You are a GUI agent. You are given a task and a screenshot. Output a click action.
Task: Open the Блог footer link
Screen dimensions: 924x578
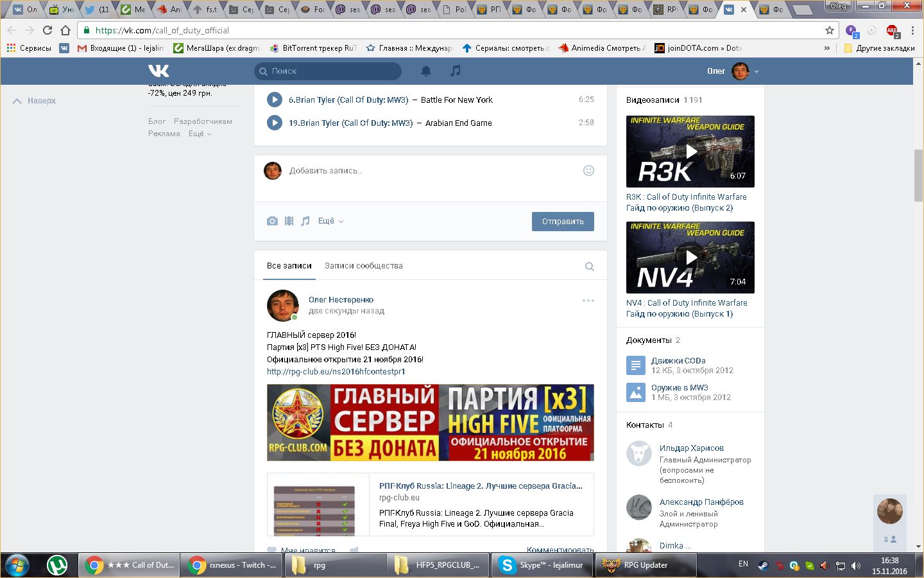pyautogui.click(x=157, y=121)
